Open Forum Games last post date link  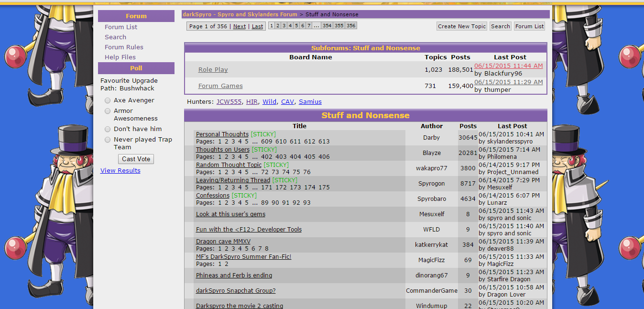pyautogui.click(x=509, y=82)
